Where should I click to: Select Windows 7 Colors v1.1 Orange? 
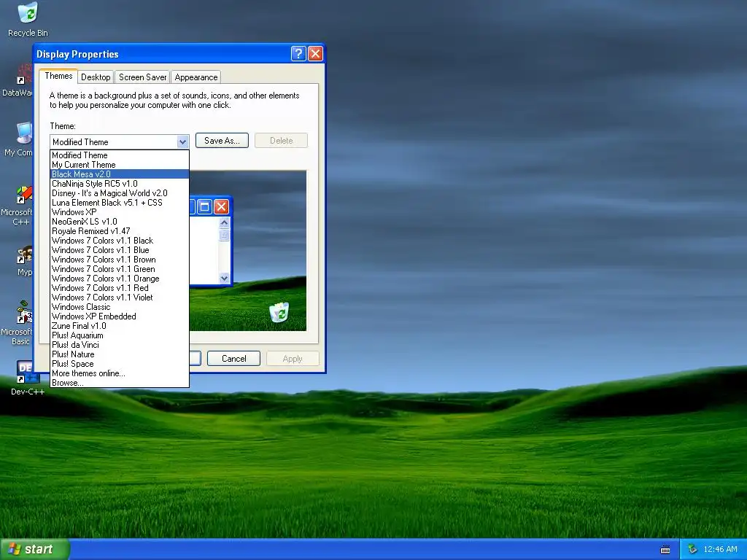120,279
